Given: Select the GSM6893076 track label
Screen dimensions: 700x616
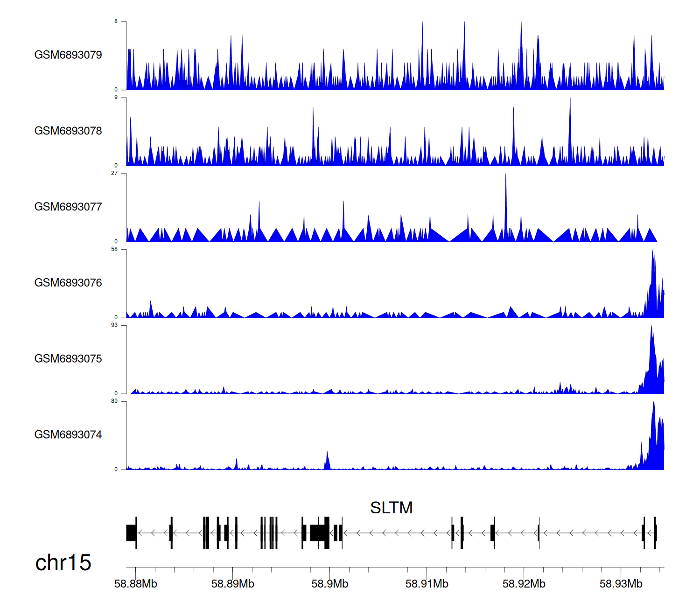Looking at the screenshot, I should coord(68,283).
